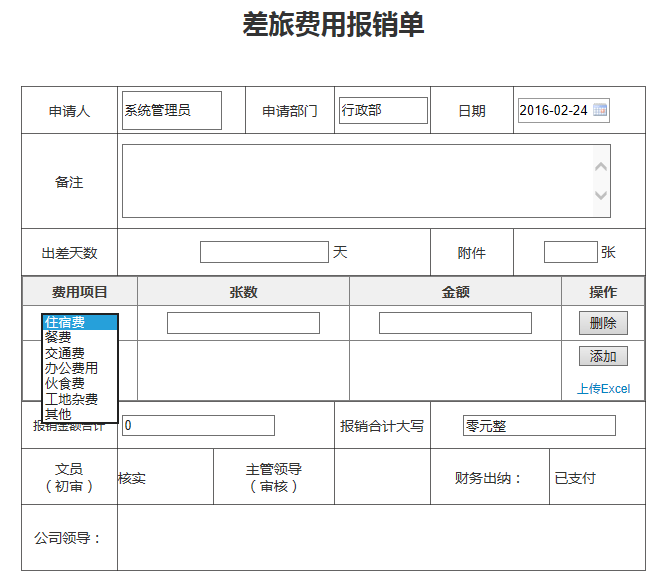
Task: Click the 金额 input in expense row
Action: pyautogui.click(x=455, y=323)
